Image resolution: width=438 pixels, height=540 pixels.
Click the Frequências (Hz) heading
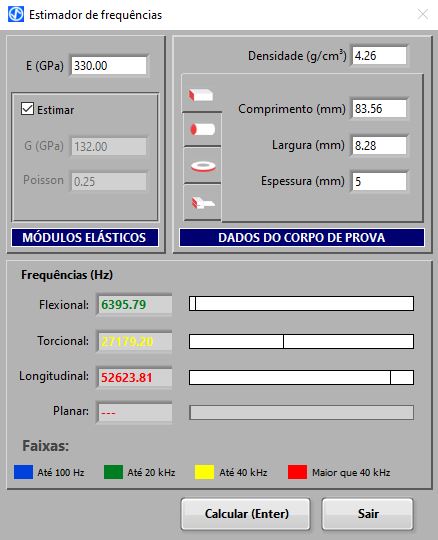click(x=67, y=275)
